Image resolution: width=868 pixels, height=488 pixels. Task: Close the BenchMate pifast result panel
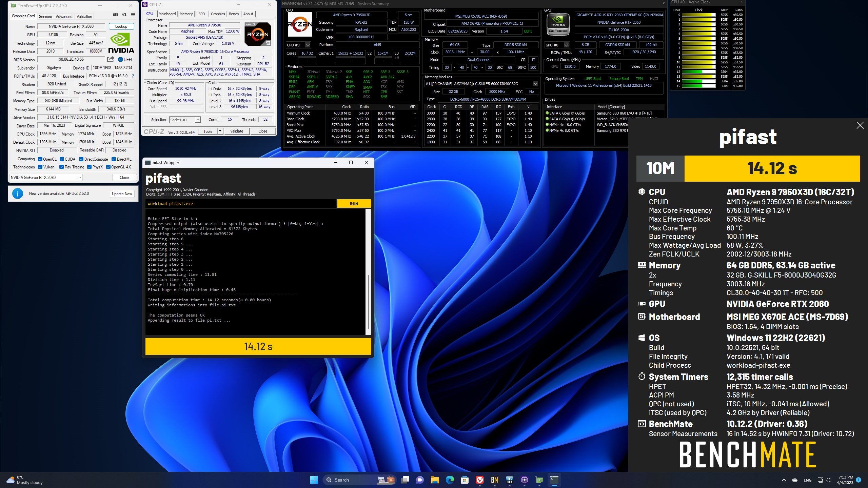coord(860,125)
